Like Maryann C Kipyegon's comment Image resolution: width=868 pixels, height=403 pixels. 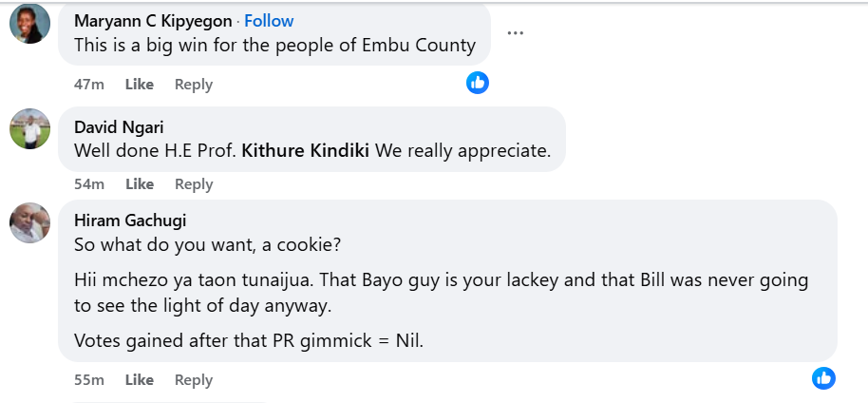coord(140,85)
